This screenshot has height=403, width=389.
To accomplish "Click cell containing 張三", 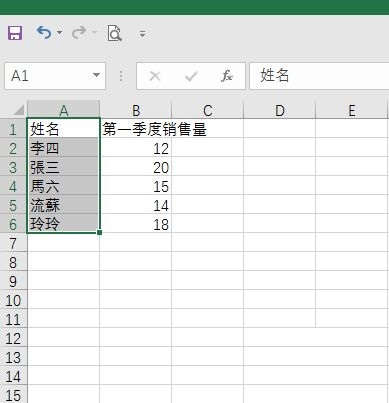I will (x=63, y=167).
